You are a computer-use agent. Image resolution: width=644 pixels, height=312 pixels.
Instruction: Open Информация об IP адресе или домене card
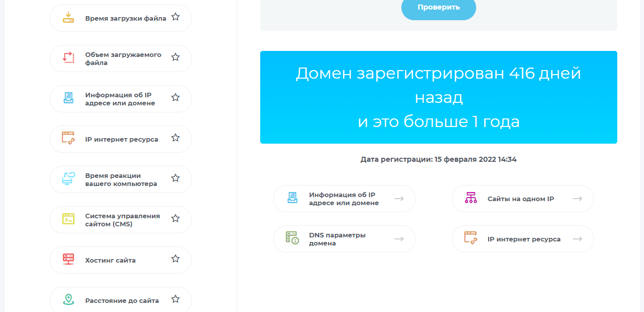[x=344, y=198]
